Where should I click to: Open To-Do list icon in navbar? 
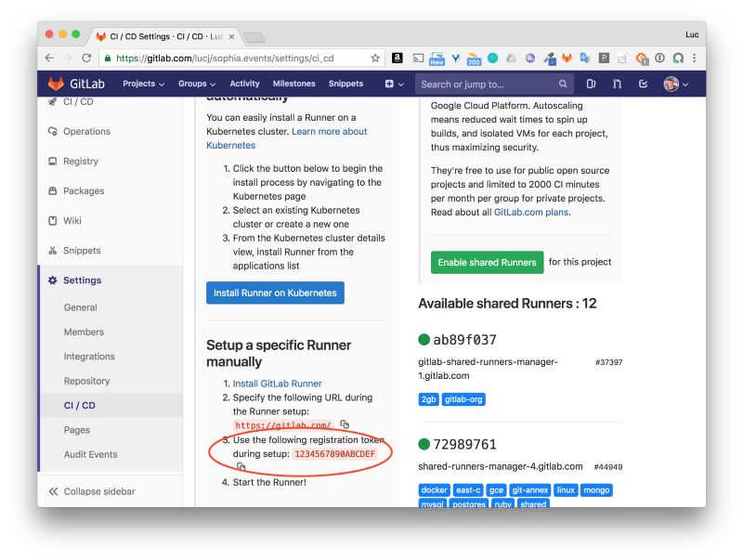pyautogui.click(x=643, y=84)
